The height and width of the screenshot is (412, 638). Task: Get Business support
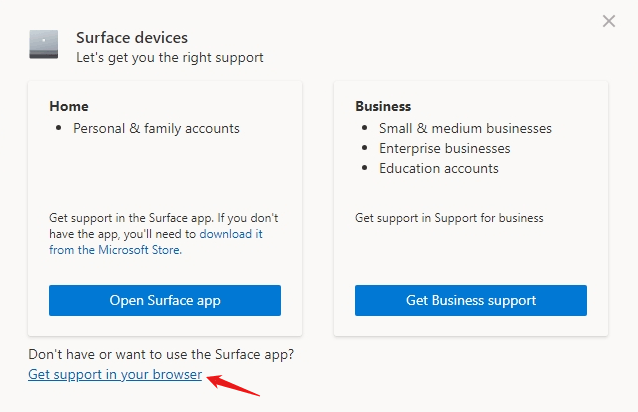[471, 300]
